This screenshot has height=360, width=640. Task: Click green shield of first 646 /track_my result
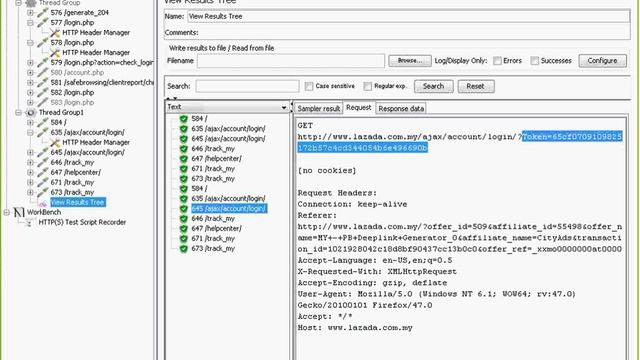point(184,149)
